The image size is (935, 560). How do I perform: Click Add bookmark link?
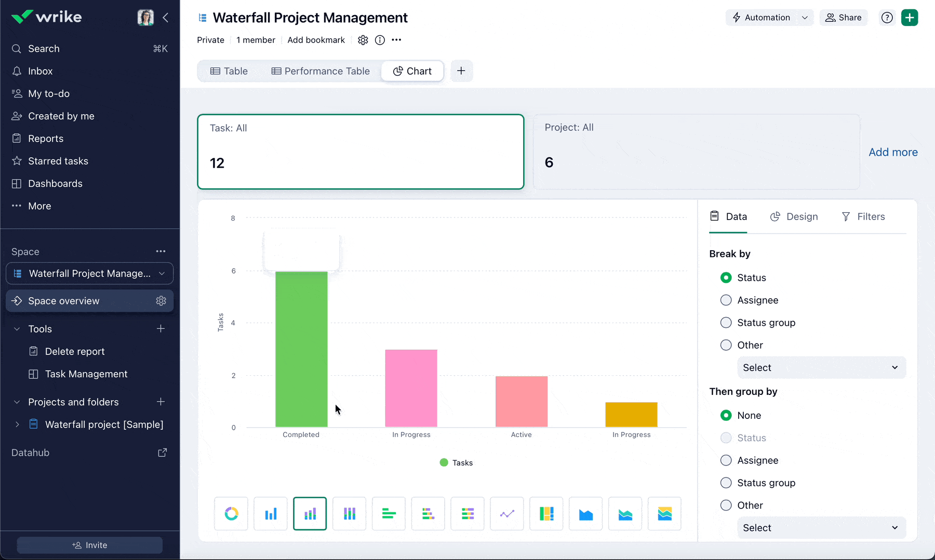tap(316, 40)
